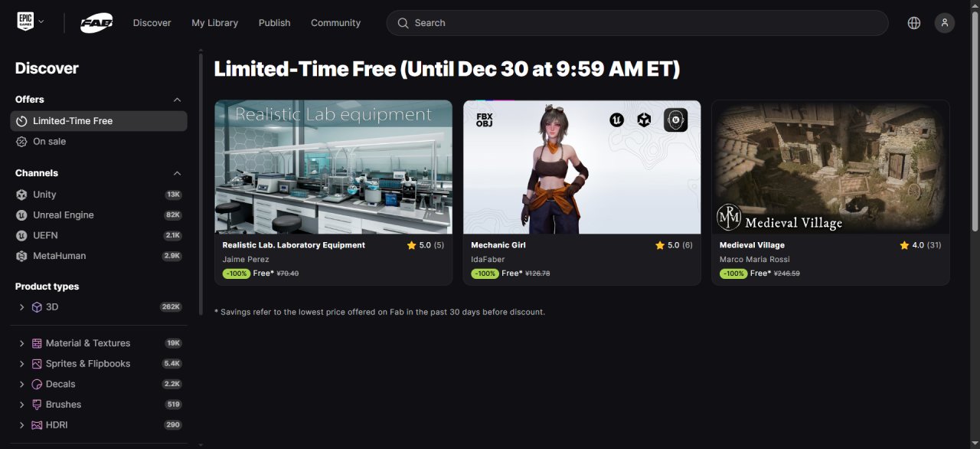Open the language globe icon
The width and height of the screenshot is (980, 449).
click(x=913, y=23)
